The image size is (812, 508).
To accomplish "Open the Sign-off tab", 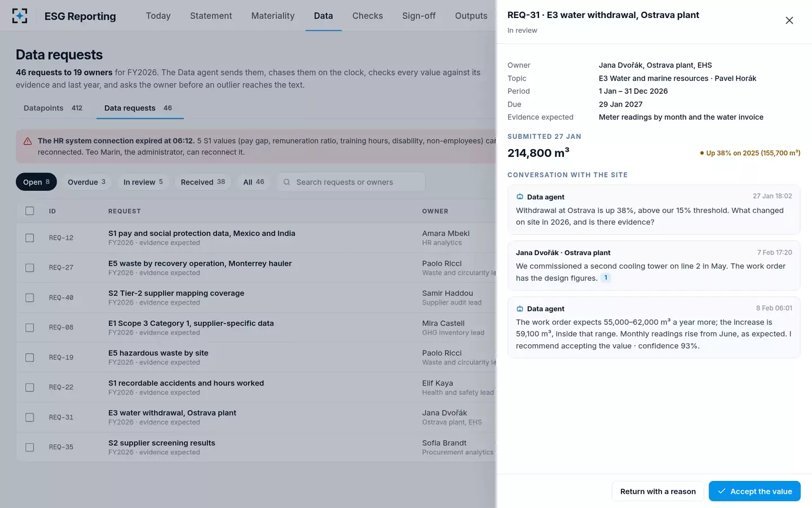I will coord(419,16).
